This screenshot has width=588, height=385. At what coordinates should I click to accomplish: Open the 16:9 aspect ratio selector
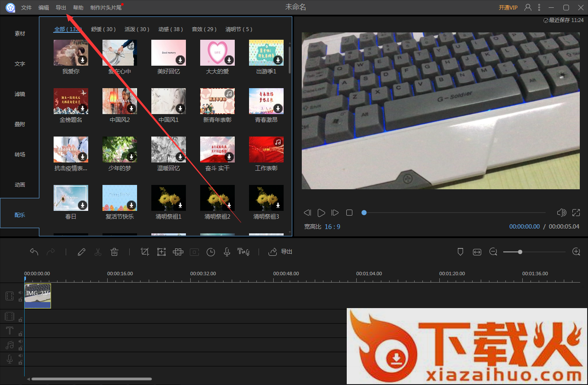tap(332, 226)
